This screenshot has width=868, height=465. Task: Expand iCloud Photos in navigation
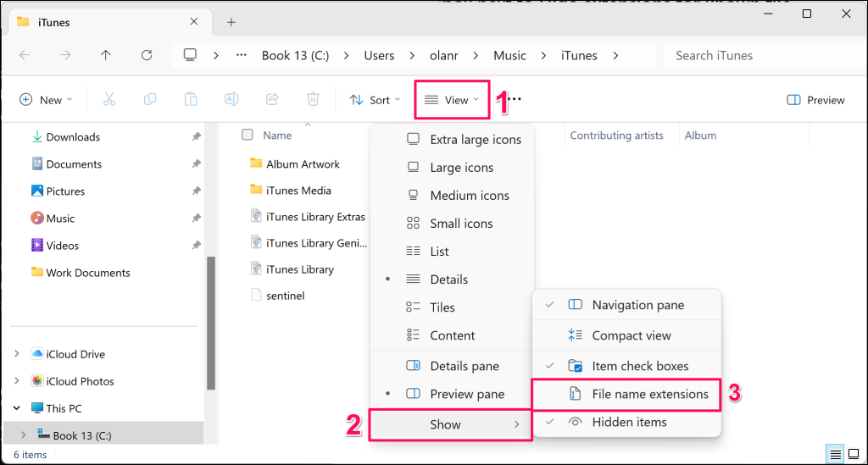tap(17, 381)
